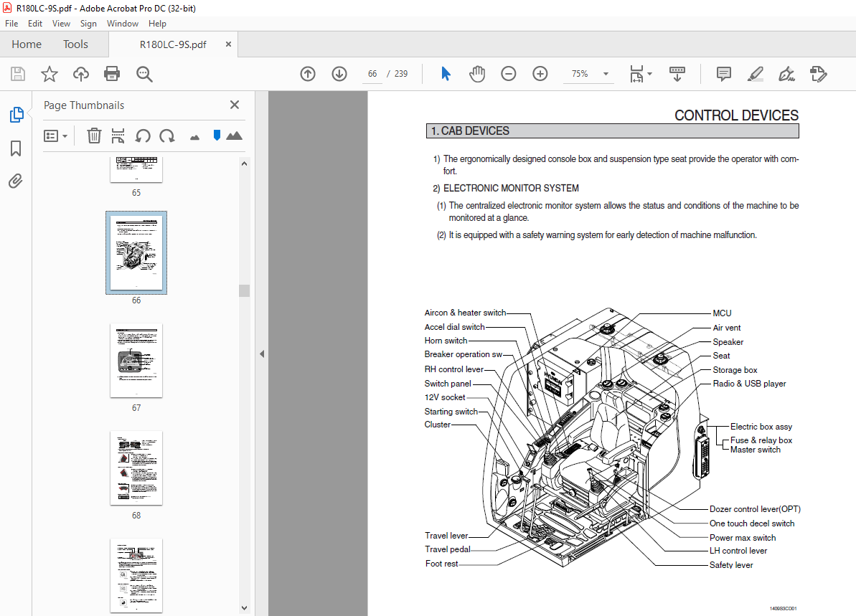Open the Edit menu
This screenshot has width=856, height=616.
point(35,24)
